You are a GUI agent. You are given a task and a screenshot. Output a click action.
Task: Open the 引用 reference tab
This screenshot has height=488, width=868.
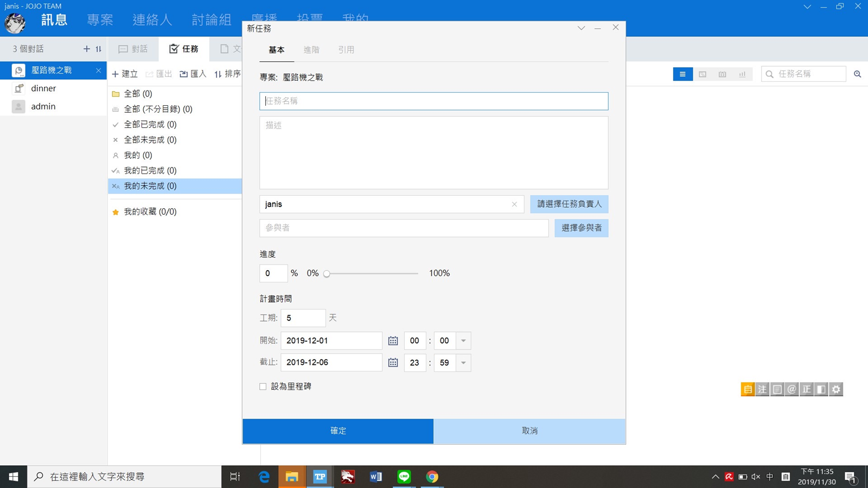tap(346, 50)
